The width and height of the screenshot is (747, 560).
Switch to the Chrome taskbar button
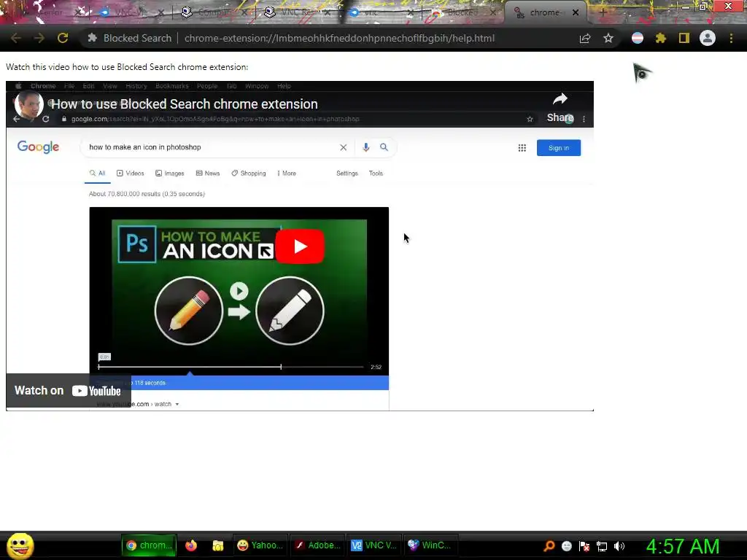tap(149, 545)
